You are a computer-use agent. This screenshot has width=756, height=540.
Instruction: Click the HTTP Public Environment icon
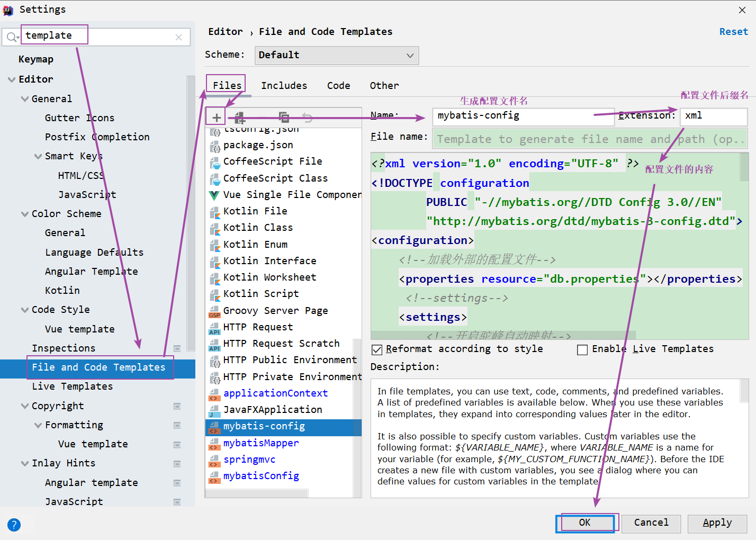pos(214,361)
